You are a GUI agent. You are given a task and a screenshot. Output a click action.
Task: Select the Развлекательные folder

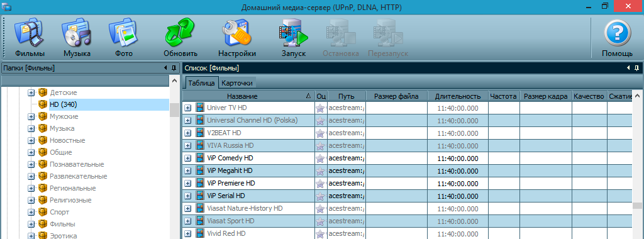(x=79, y=176)
